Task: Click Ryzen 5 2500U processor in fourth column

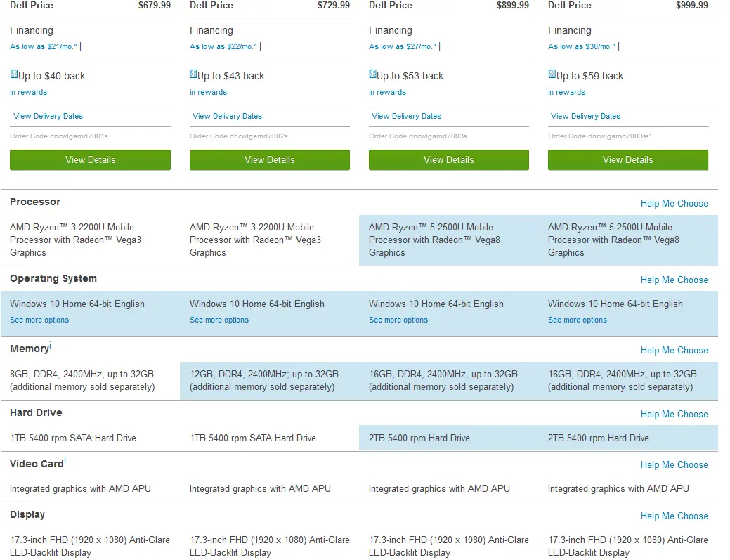Action: 613,240
